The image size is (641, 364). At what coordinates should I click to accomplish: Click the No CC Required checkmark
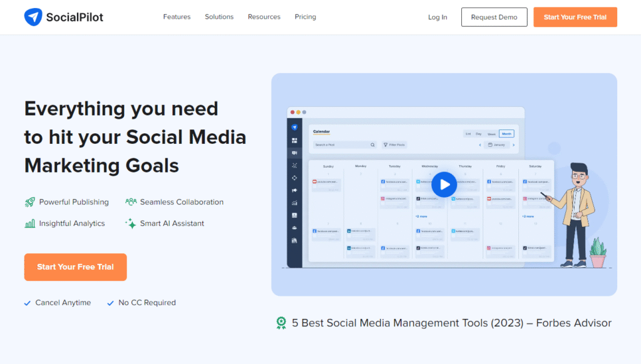(x=110, y=303)
